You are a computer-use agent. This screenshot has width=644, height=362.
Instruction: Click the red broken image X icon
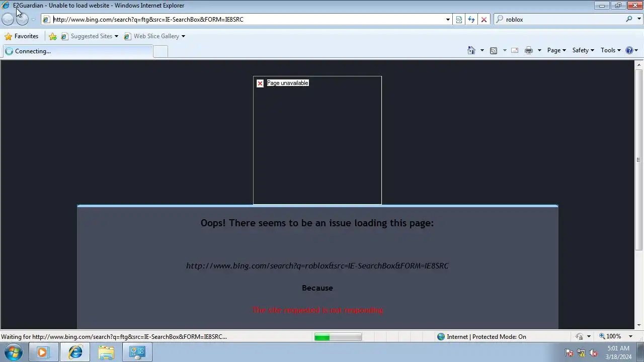pos(260,83)
